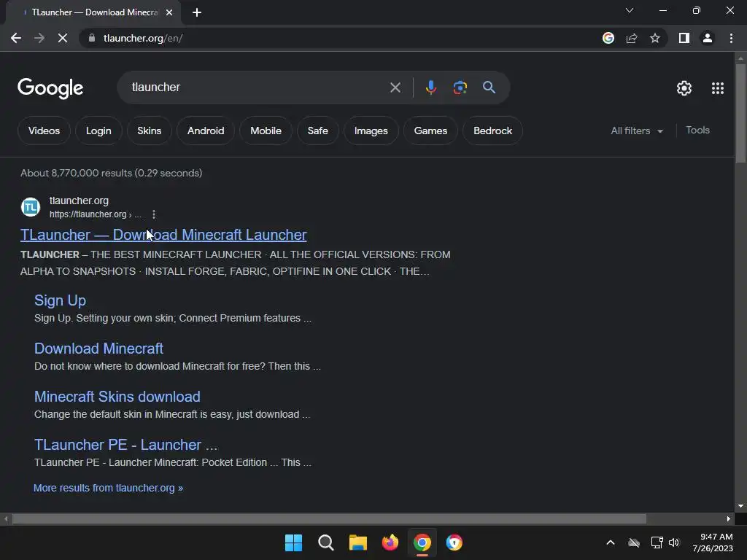The width and height of the screenshot is (747, 560).
Task: Open Minecraft Skins download link
Action: 117,397
